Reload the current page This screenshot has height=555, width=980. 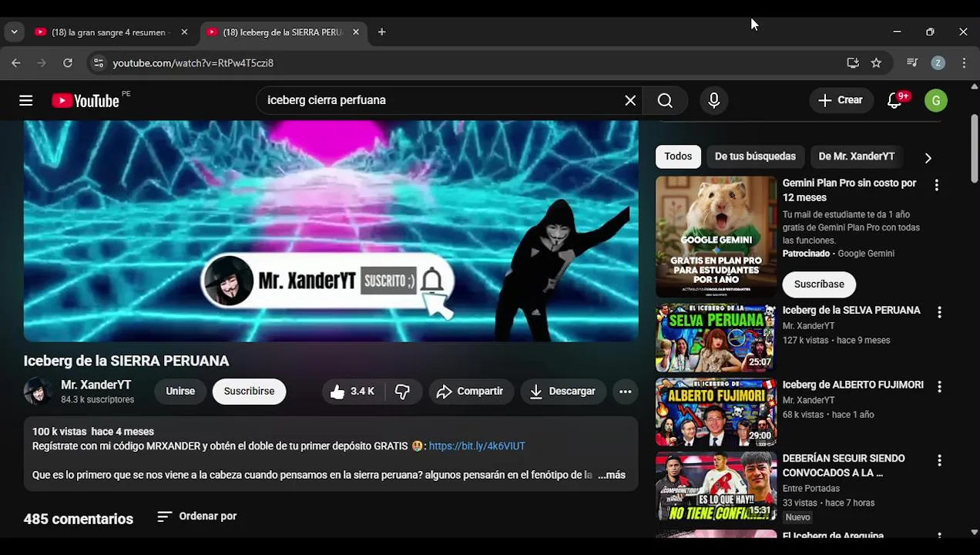click(68, 63)
